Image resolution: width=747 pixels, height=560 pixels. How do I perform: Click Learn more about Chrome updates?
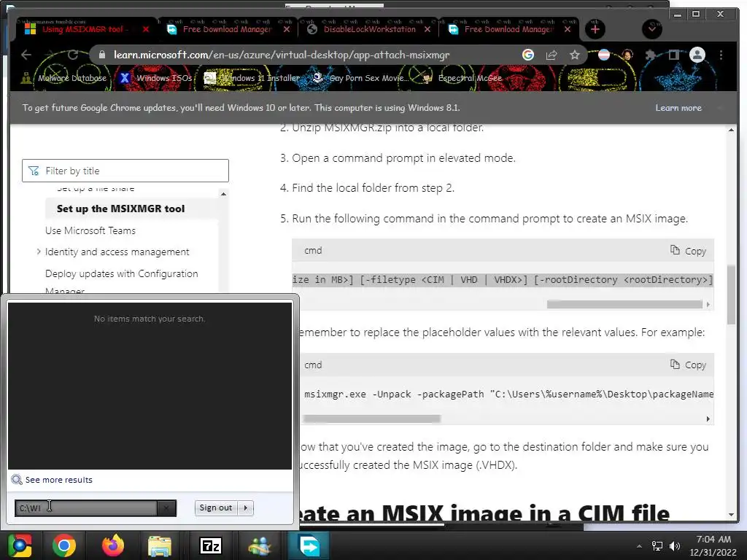point(678,108)
